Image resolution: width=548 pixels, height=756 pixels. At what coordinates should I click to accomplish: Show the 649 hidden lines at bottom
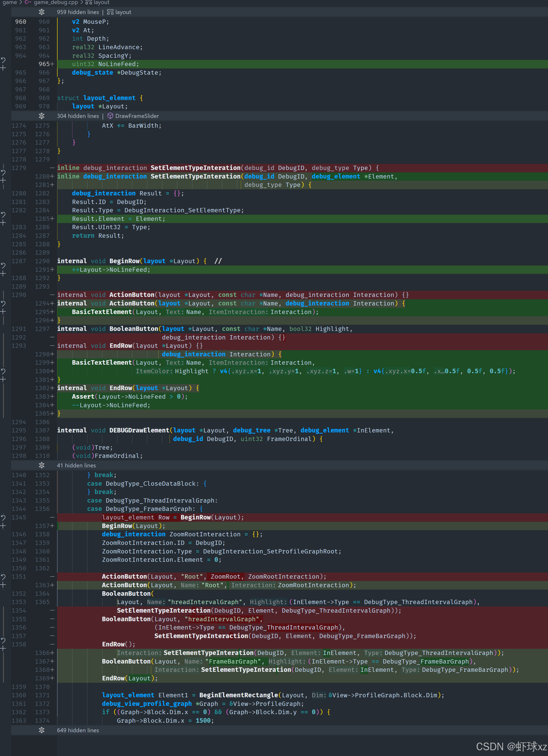pos(41,730)
